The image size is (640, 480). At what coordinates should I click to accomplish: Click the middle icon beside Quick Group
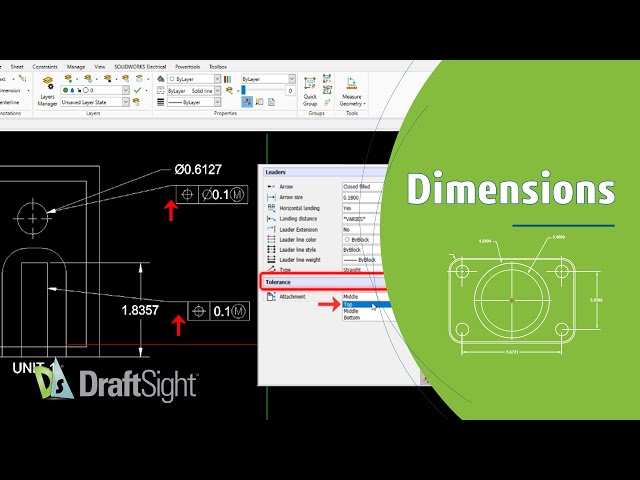pos(327,90)
